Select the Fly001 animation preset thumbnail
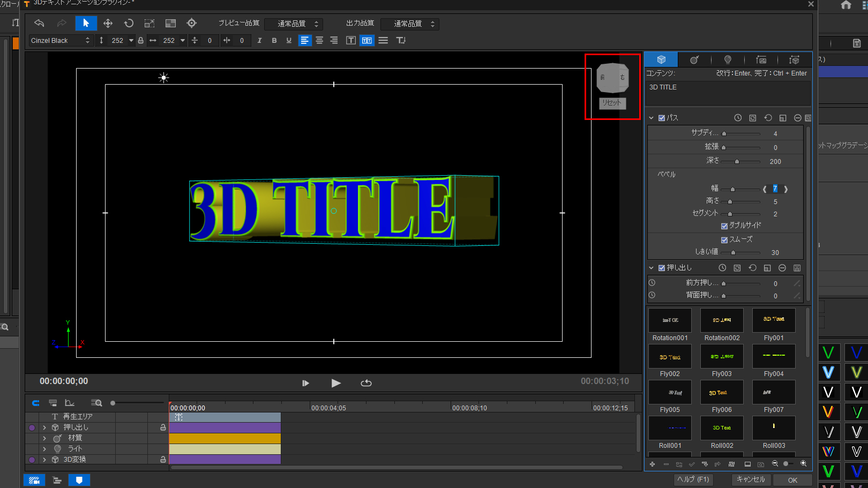 (773, 320)
